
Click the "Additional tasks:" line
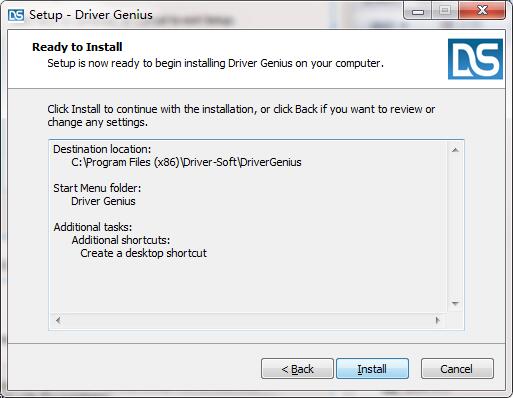coord(93,227)
